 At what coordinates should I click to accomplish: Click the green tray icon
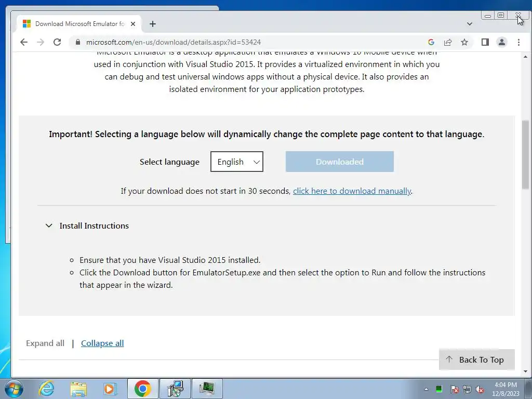[439, 389]
